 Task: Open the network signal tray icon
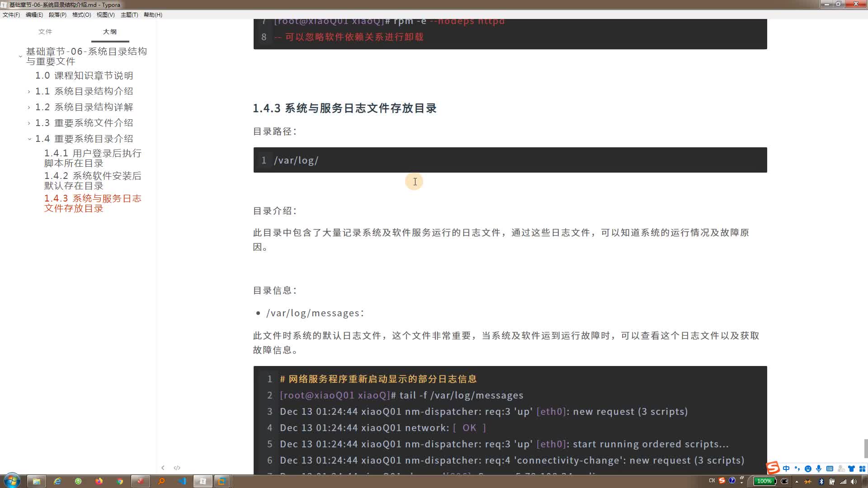(843, 482)
